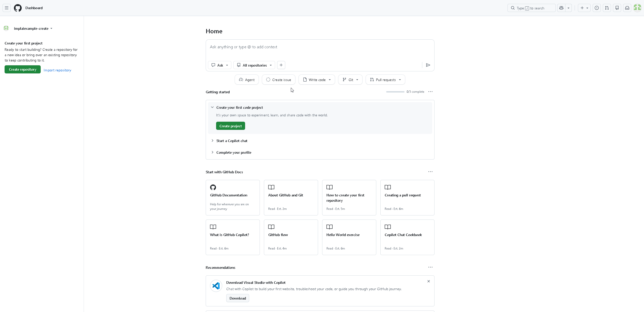Click the GitHub Octocat logo

(18, 8)
